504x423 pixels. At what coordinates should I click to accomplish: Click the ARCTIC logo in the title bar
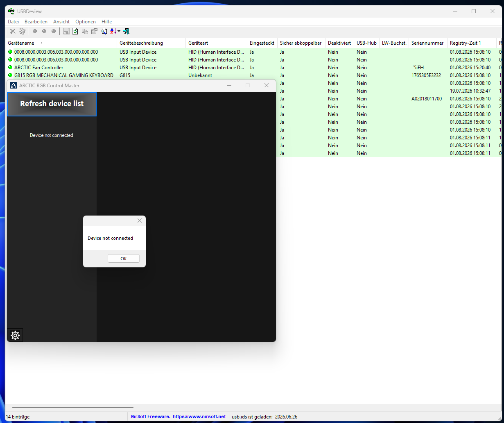point(13,86)
